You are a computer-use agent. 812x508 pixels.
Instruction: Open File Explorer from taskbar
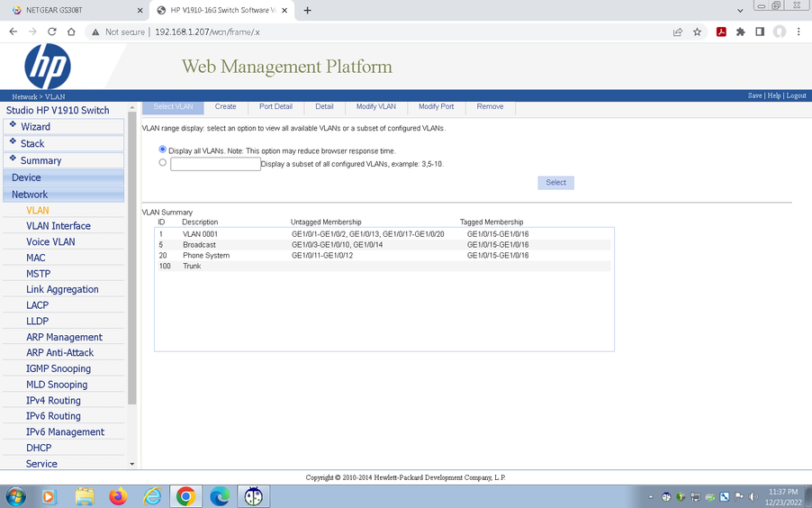point(85,496)
